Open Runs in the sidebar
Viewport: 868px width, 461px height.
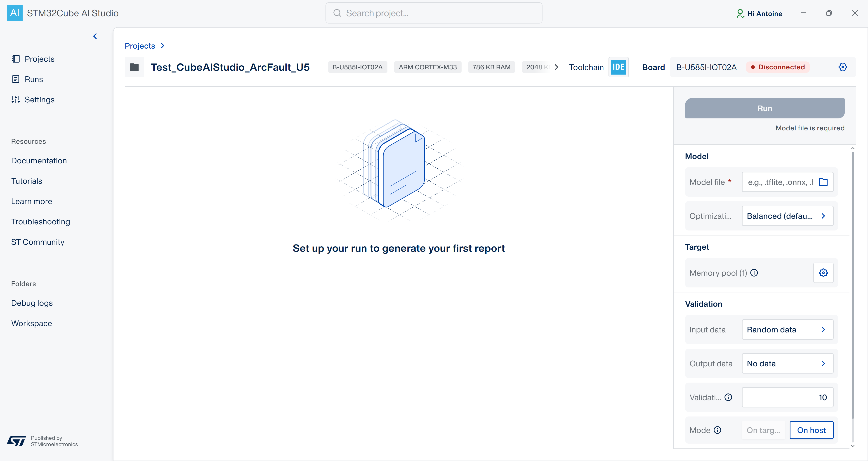(x=27, y=79)
